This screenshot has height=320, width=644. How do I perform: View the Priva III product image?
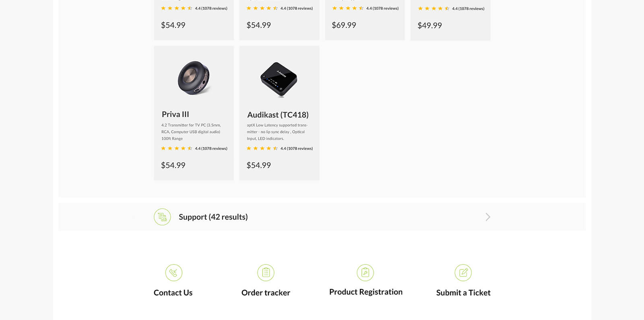pyautogui.click(x=194, y=78)
